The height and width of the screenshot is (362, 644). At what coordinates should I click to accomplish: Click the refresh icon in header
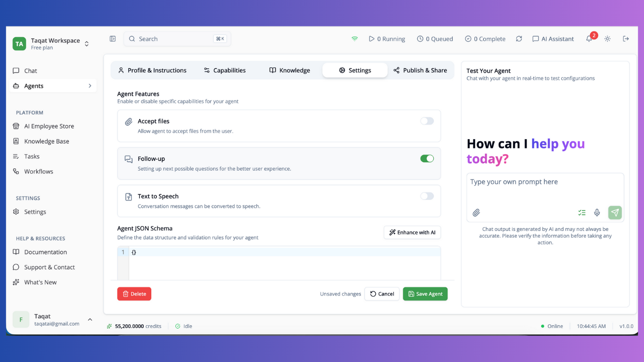[x=519, y=39]
